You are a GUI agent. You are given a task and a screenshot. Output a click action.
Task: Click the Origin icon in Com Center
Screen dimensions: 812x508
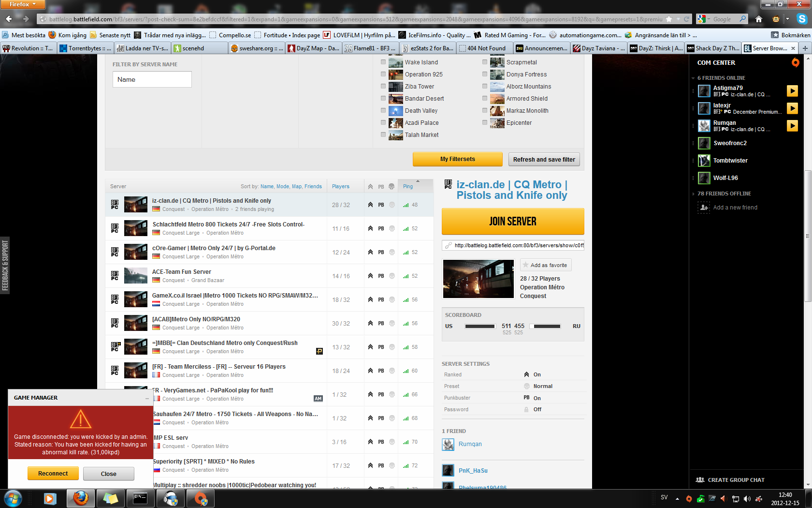[x=795, y=62]
